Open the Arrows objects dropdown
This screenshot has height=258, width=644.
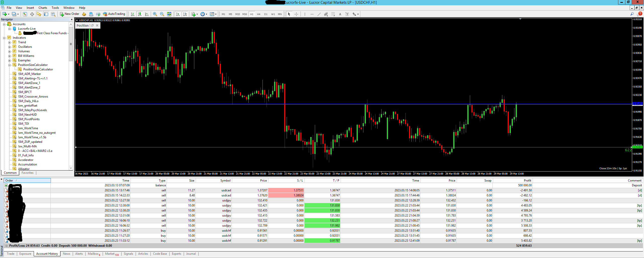(356, 14)
